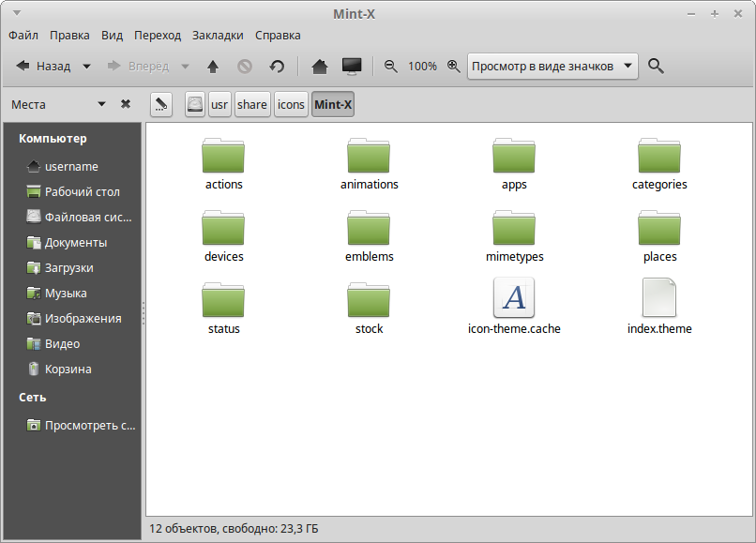This screenshot has height=543, width=756.
Task: Click the share breadcrumb button
Action: click(x=252, y=105)
